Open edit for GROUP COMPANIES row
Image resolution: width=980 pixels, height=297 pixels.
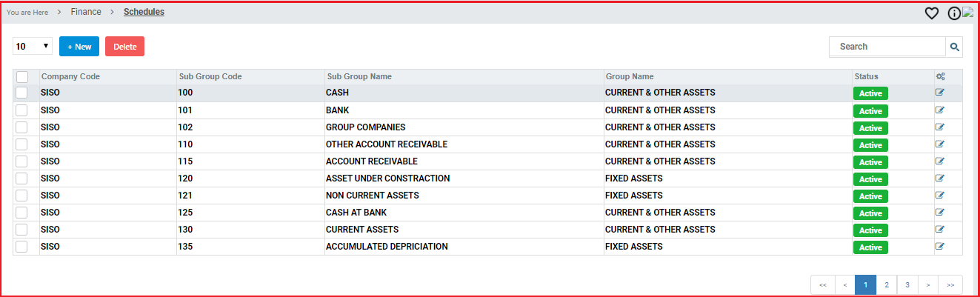coord(940,127)
